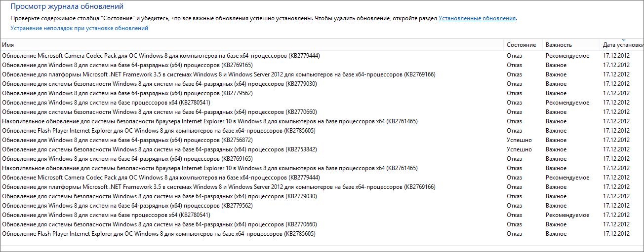Sort updates by the Состояние column
Viewport: 644px width, 252px height.
[521, 45]
